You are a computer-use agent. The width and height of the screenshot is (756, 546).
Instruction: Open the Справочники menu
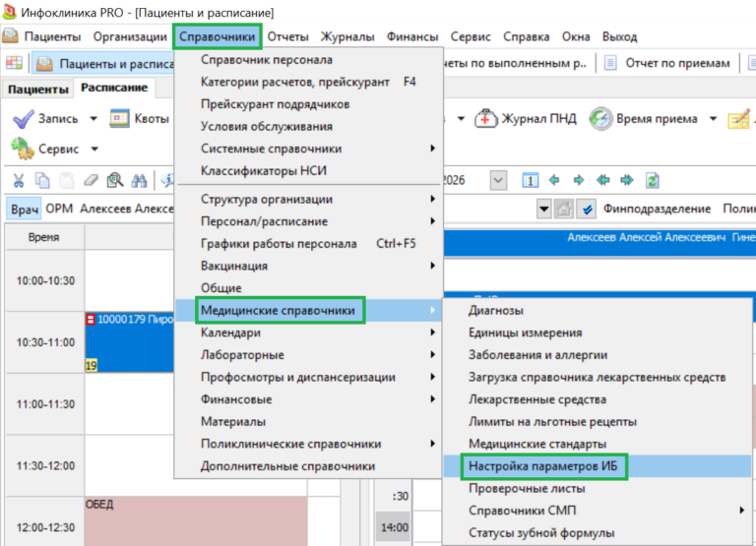[x=217, y=36]
